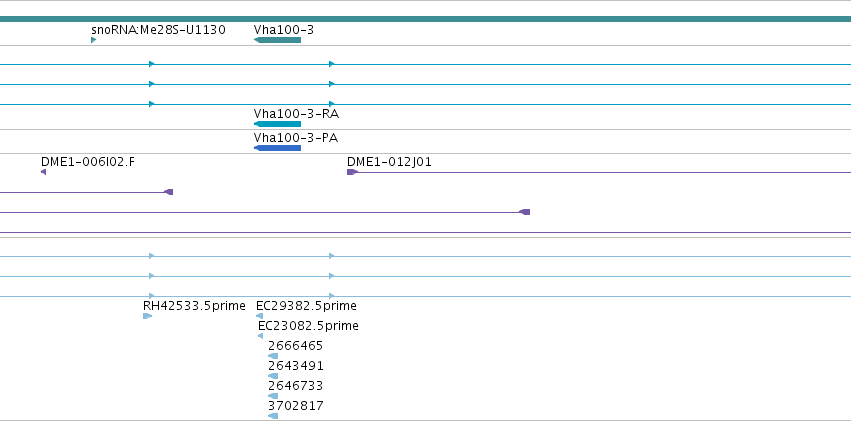Image resolution: width=851 pixels, height=421 pixels.
Task: Click the DME1-006I02.F label
Action: (88, 162)
